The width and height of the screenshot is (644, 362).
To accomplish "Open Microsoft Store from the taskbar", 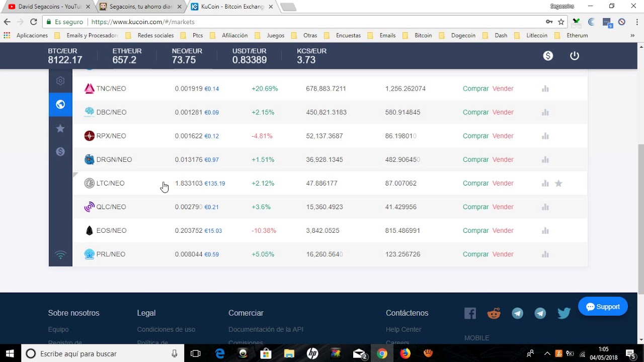I will (x=266, y=353).
